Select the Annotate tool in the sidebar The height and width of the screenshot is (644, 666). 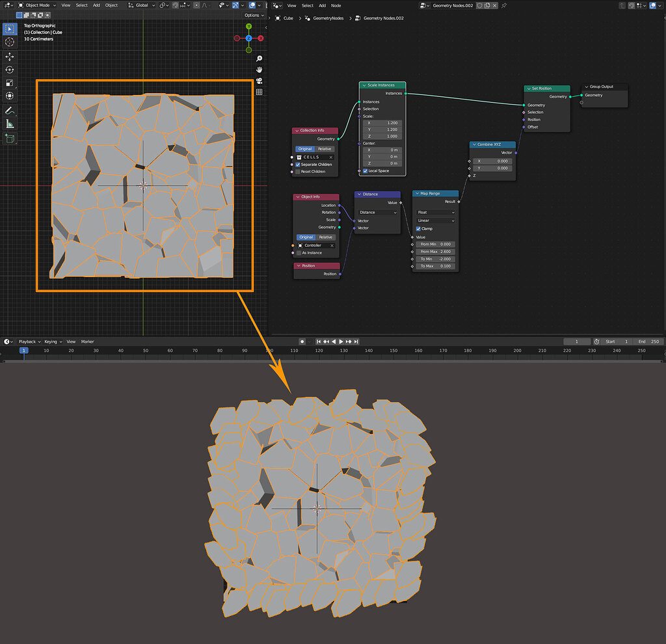pyautogui.click(x=10, y=111)
